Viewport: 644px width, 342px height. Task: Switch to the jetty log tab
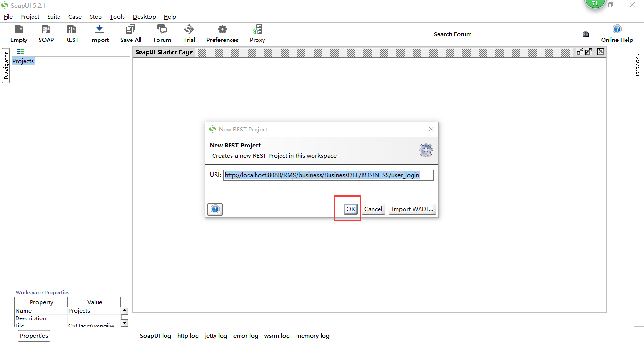point(216,336)
